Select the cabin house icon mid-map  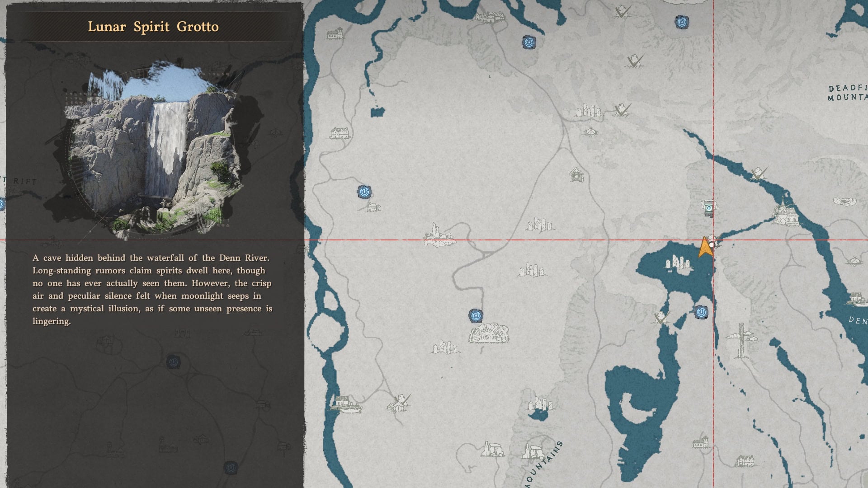[576, 174]
